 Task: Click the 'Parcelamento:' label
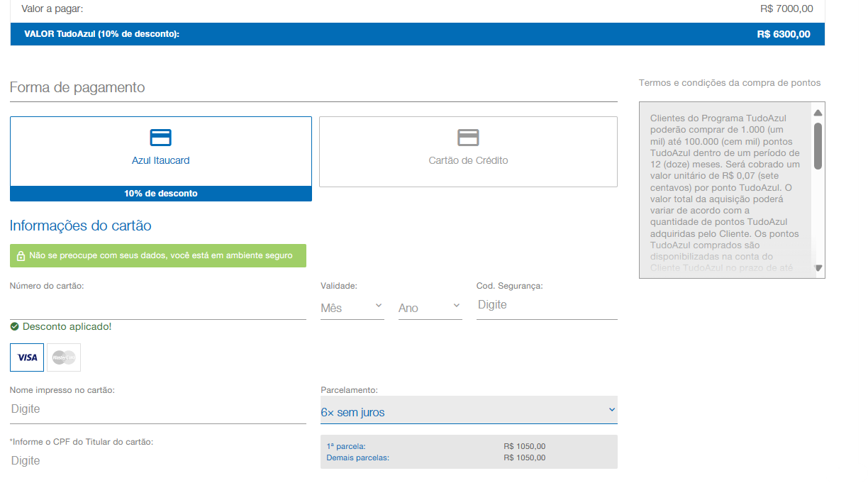(350, 390)
